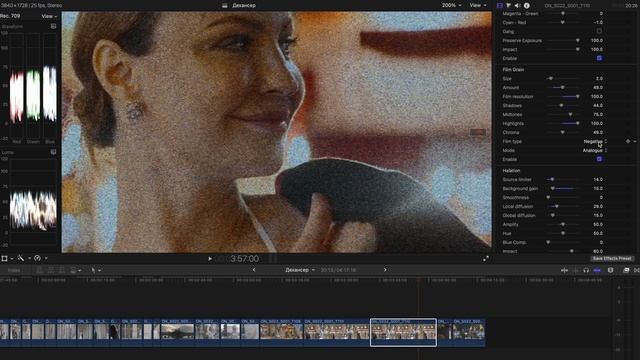The width and height of the screenshot is (640, 360).
Task: Open the Film type animation menu arrow
Action: (635, 141)
